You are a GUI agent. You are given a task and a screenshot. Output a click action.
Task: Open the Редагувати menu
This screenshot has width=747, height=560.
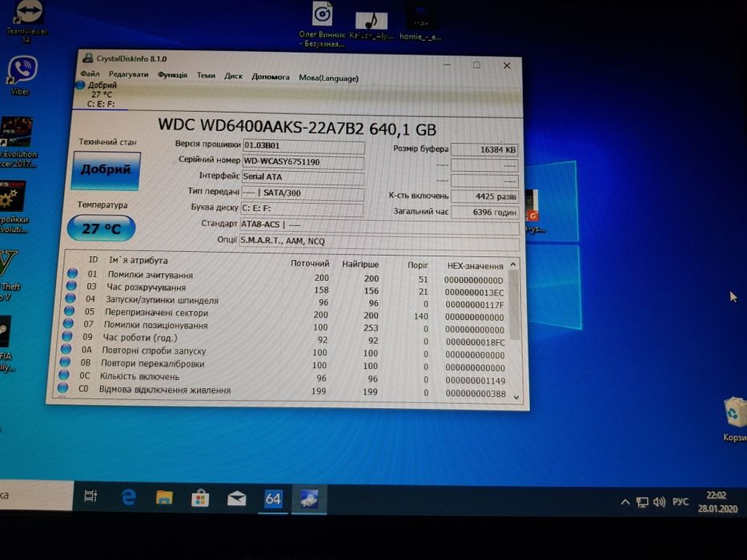coord(129,74)
